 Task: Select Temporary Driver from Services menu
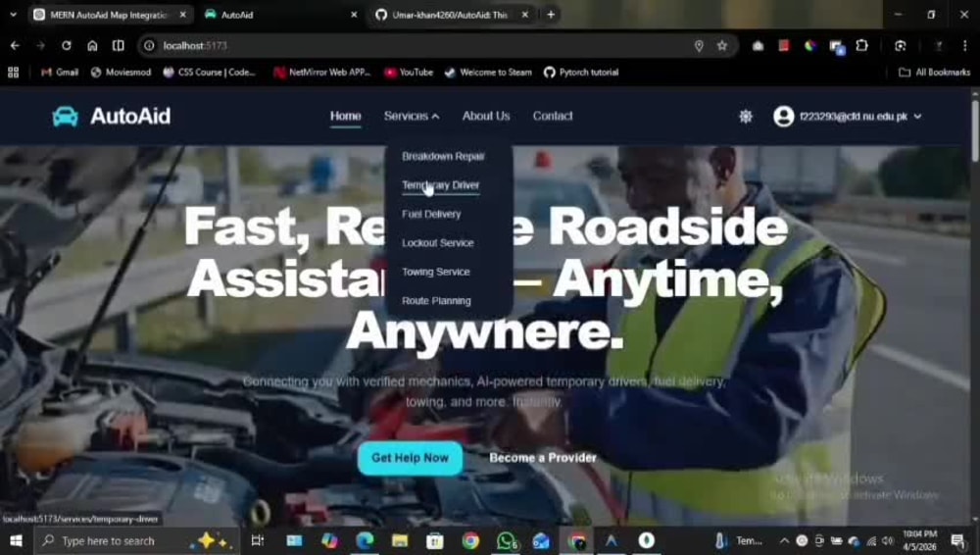[x=441, y=185]
